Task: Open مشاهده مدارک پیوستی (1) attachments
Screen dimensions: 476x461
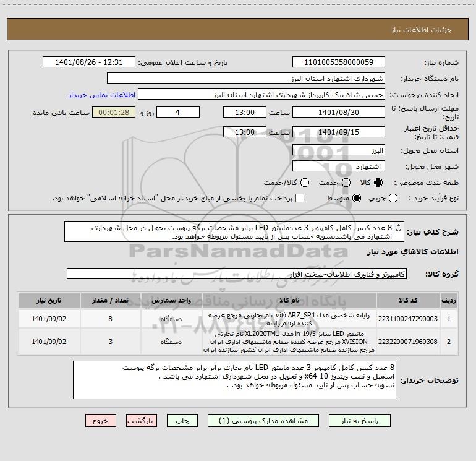Action: pos(263,421)
